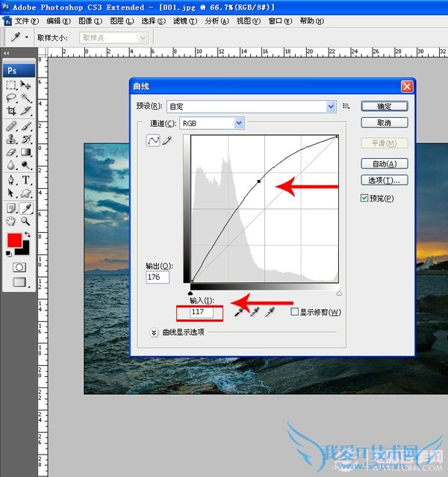Image resolution: width=448 pixels, height=477 pixels.
Task: Open the 选择 menu
Action: tap(153, 21)
